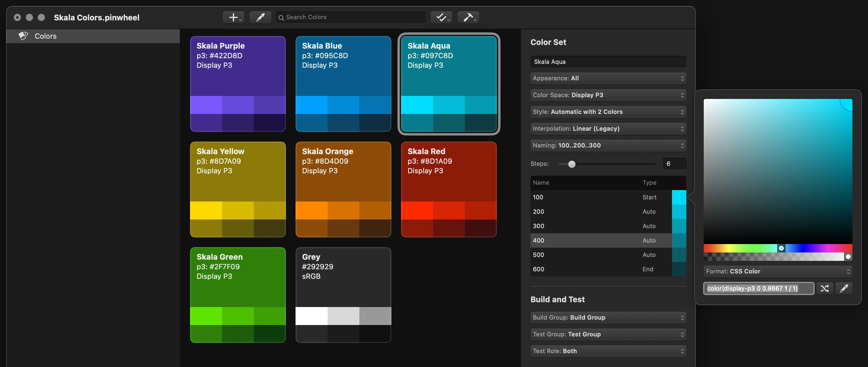Click the bright red swatch in Skala Red

[417, 210]
